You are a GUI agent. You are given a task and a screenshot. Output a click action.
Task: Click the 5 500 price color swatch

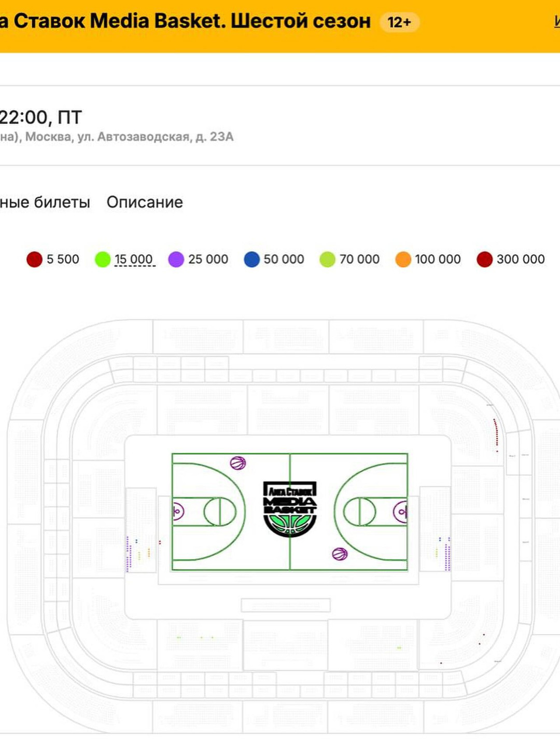click(x=34, y=259)
